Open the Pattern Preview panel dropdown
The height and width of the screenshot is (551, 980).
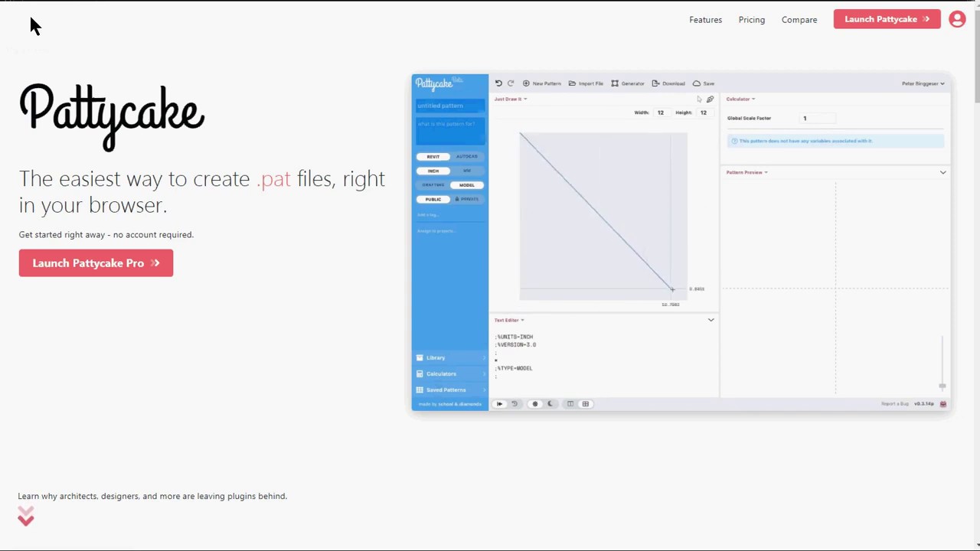point(746,172)
